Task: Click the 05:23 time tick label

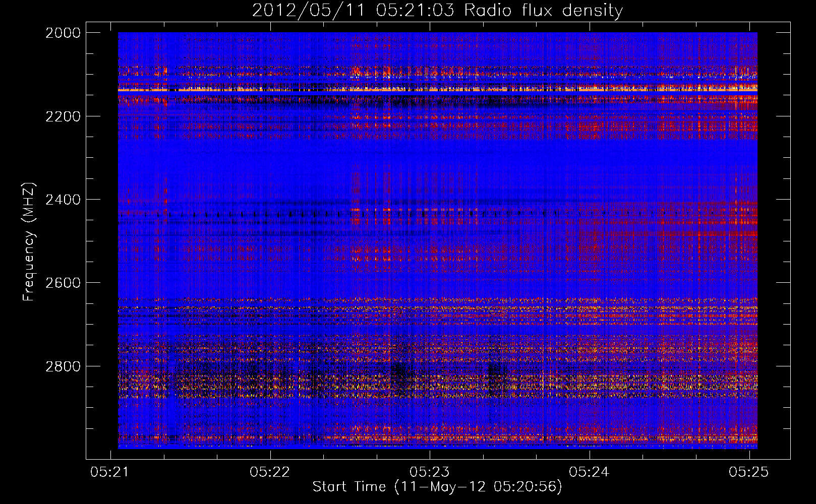Action: 430,472
